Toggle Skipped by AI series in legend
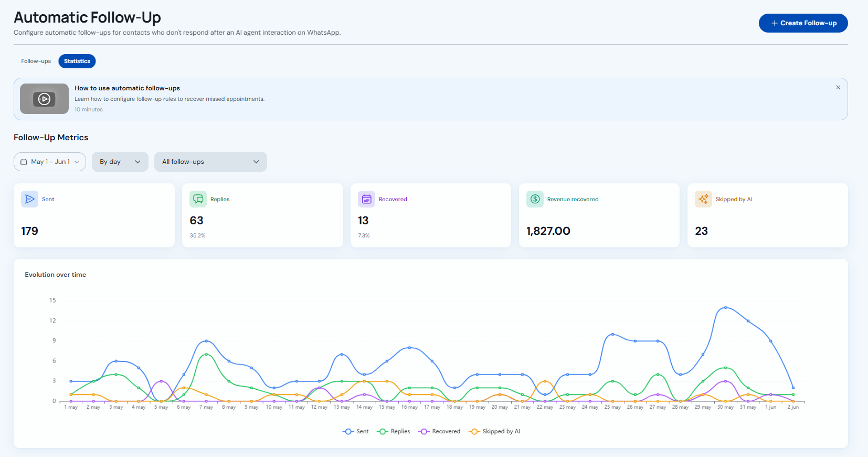This screenshot has height=457, width=868. (494, 431)
